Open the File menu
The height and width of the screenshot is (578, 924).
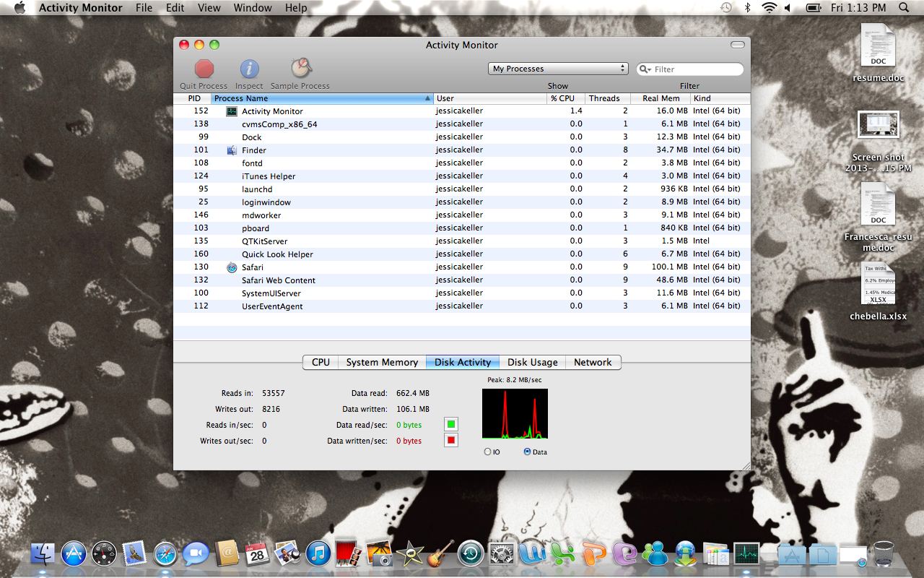[x=144, y=8]
